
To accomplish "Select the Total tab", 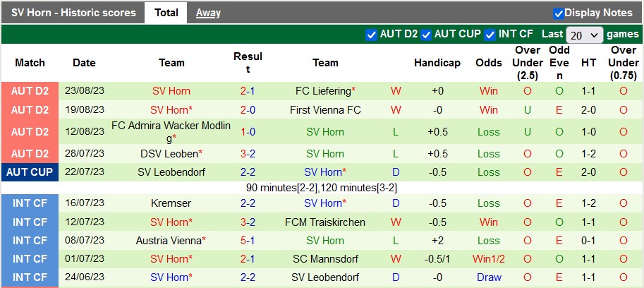I will point(166,13).
